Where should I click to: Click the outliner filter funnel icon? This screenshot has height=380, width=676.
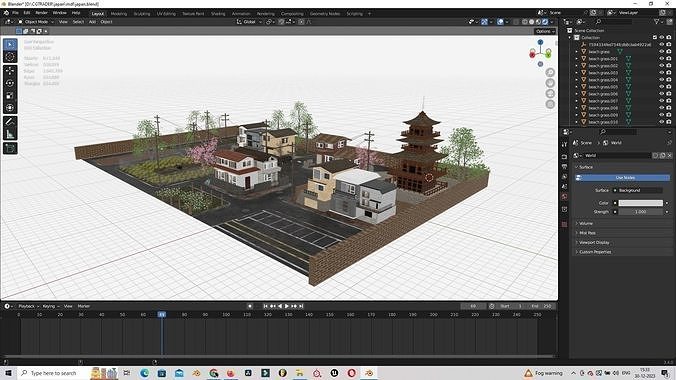(x=656, y=22)
